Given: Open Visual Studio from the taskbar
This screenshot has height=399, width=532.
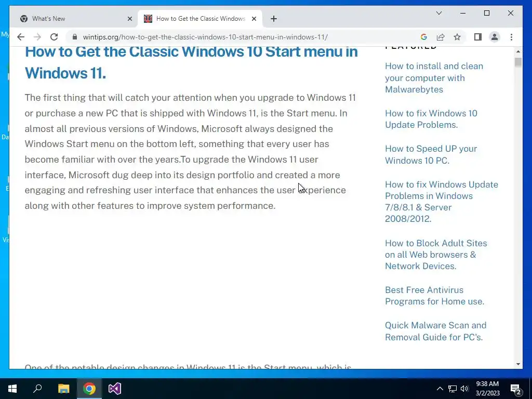Looking at the screenshot, I should [115, 389].
